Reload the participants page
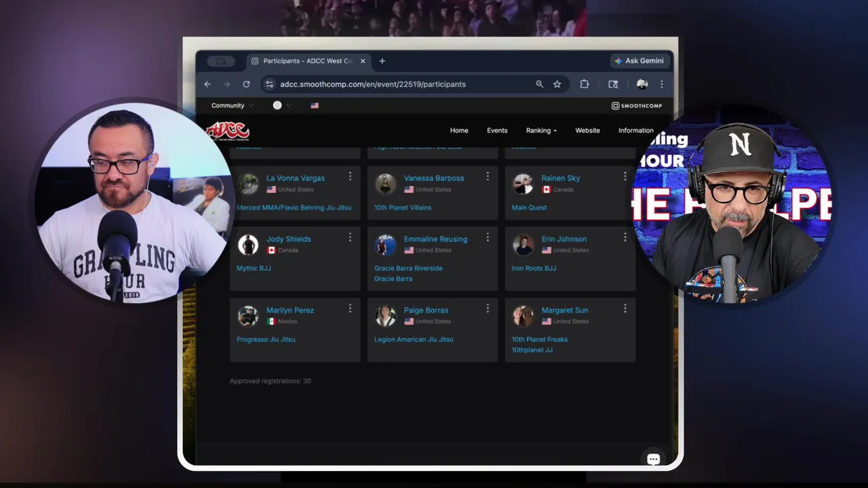Viewport: 868px width, 488px height. pos(246,84)
